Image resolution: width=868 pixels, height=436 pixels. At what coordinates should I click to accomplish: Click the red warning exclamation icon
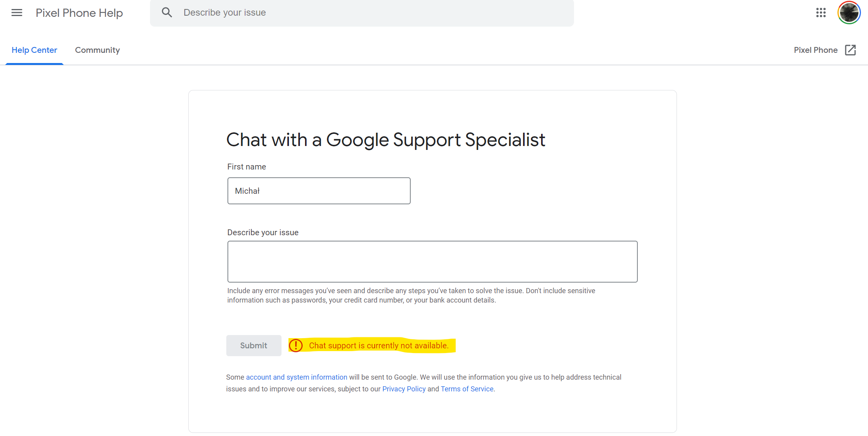(296, 346)
